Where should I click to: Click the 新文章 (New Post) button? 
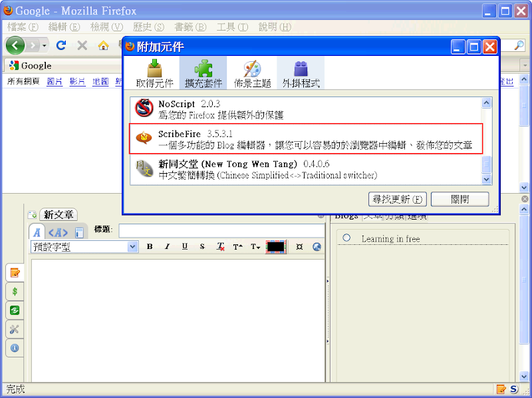tap(59, 214)
